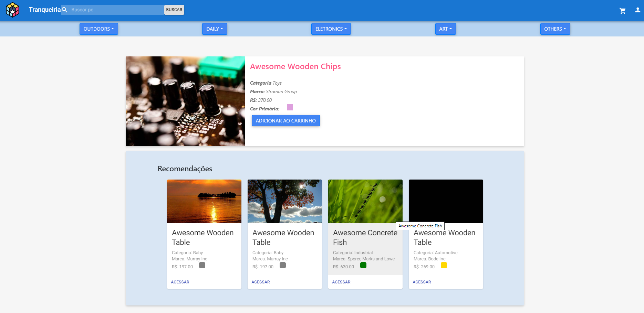Click the pink primary color swatch

pyautogui.click(x=290, y=107)
